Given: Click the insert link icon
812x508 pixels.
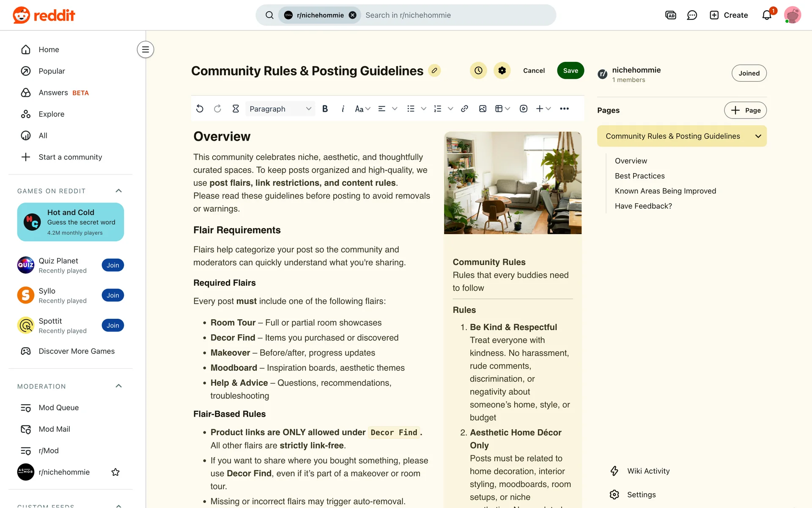Looking at the screenshot, I should pyautogui.click(x=464, y=109).
